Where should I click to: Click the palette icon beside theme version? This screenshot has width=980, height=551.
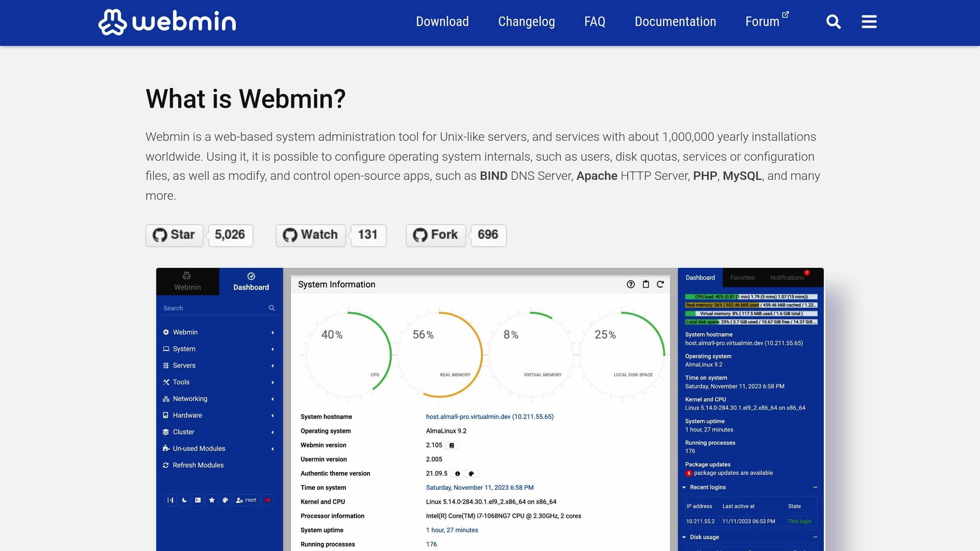(471, 474)
